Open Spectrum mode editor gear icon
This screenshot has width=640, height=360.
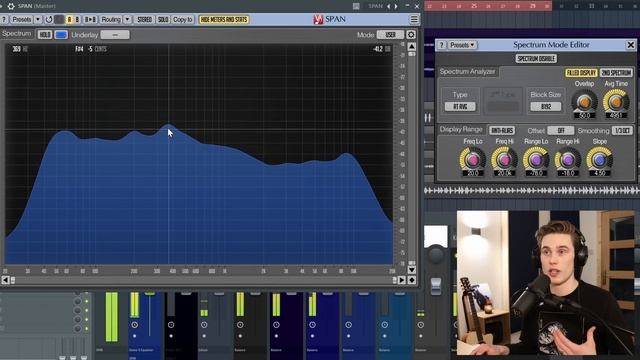click(x=411, y=35)
